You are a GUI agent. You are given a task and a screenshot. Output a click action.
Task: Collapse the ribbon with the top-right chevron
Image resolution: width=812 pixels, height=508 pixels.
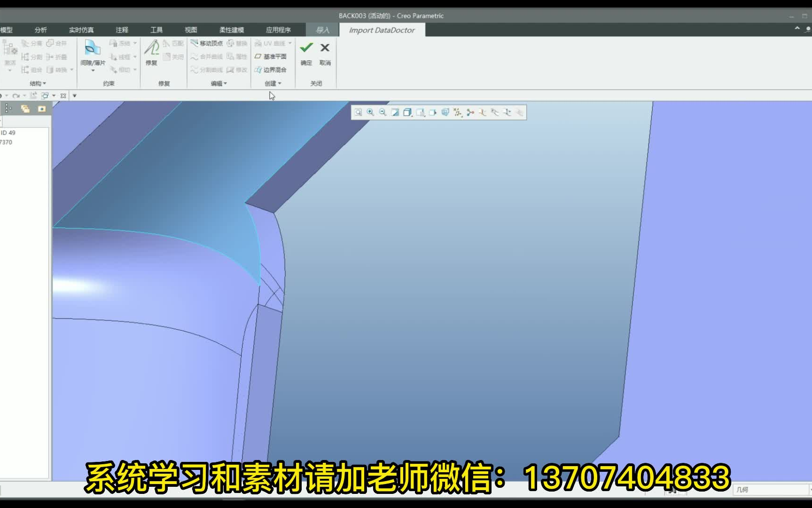[x=797, y=29]
